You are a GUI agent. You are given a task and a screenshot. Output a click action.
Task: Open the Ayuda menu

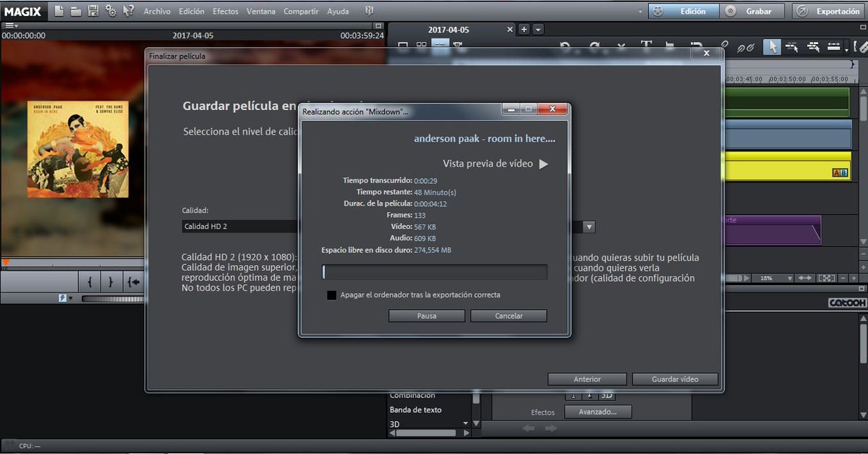pos(338,12)
